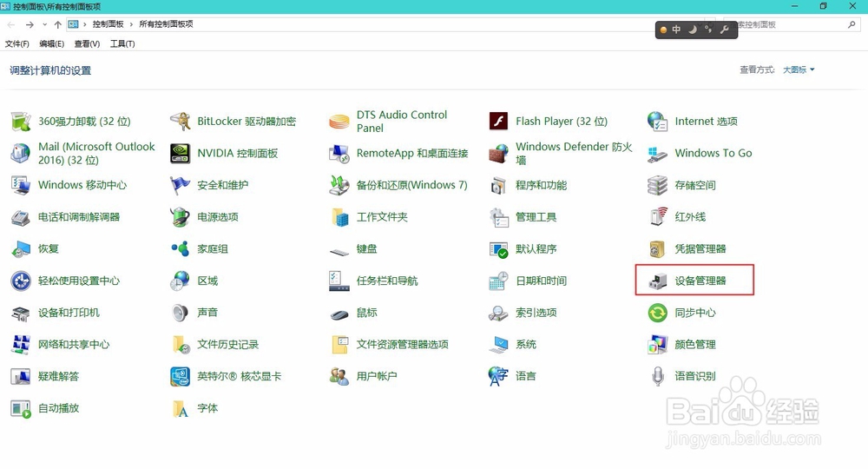Click the 轻松使用设置中心 icon
The width and height of the screenshot is (868, 469).
coord(21,281)
